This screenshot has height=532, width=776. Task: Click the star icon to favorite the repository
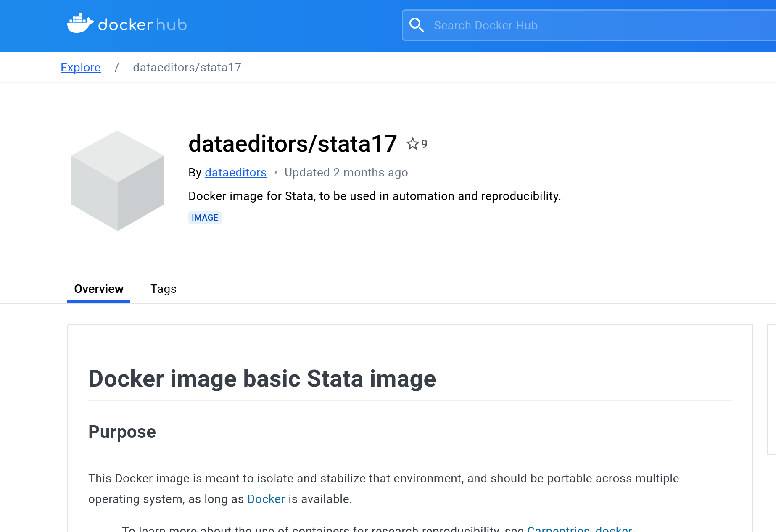coord(412,144)
